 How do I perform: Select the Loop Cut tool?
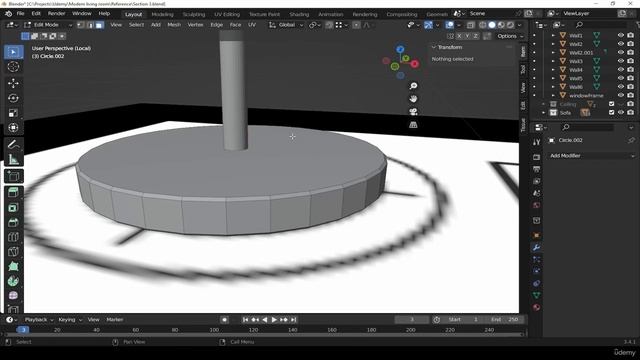click(x=13, y=237)
